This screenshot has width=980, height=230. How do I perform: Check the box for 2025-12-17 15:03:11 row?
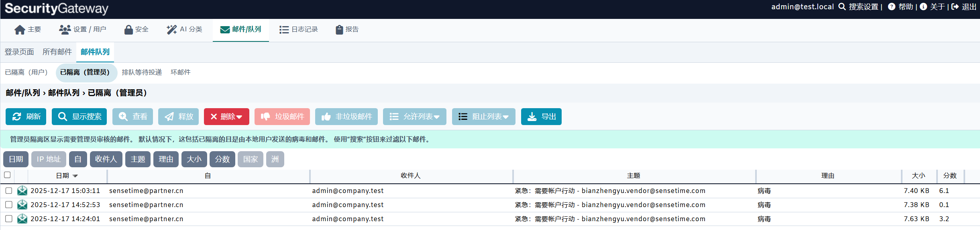9,191
